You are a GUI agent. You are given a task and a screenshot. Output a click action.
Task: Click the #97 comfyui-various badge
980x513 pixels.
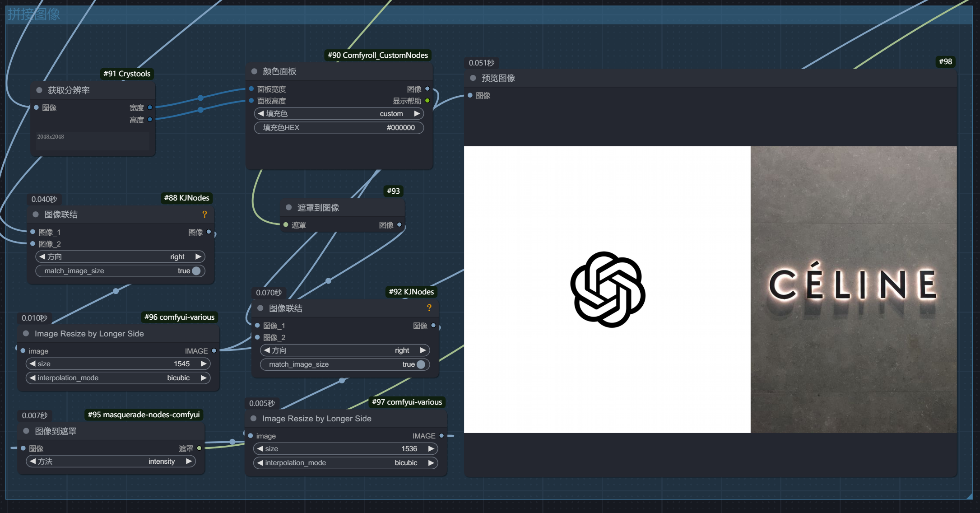click(407, 402)
